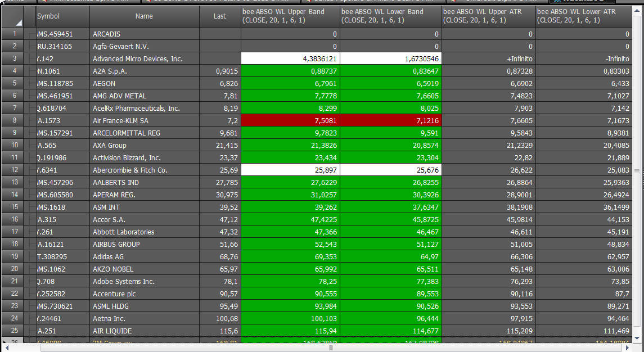
Task: Click the Last column header
Action: [220, 16]
